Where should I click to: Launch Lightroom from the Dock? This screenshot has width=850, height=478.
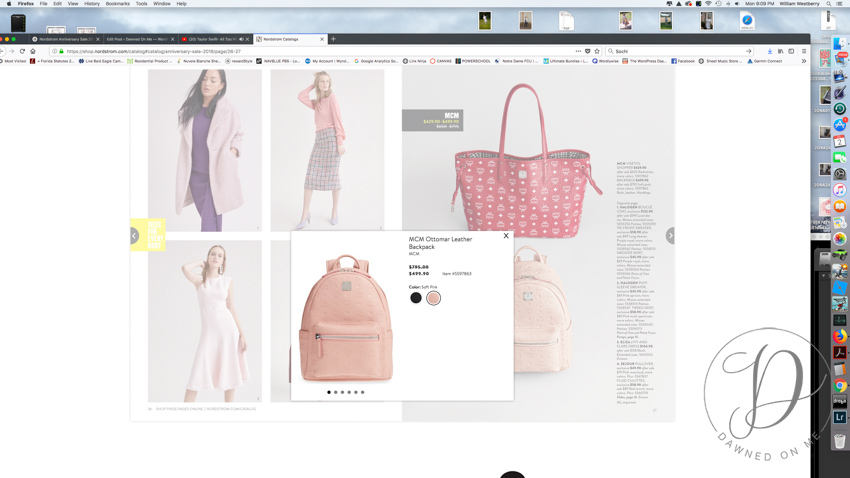(840, 417)
